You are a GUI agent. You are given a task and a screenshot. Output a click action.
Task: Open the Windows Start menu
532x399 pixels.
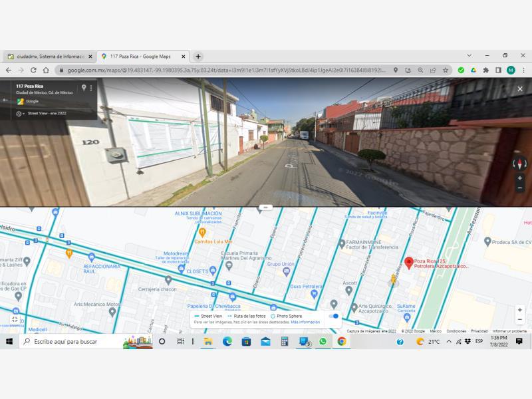[x=9, y=341]
